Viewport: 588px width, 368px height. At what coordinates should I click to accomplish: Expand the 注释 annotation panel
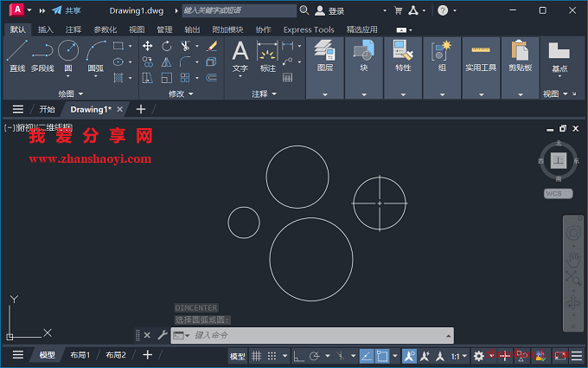(x=264, y=94)
